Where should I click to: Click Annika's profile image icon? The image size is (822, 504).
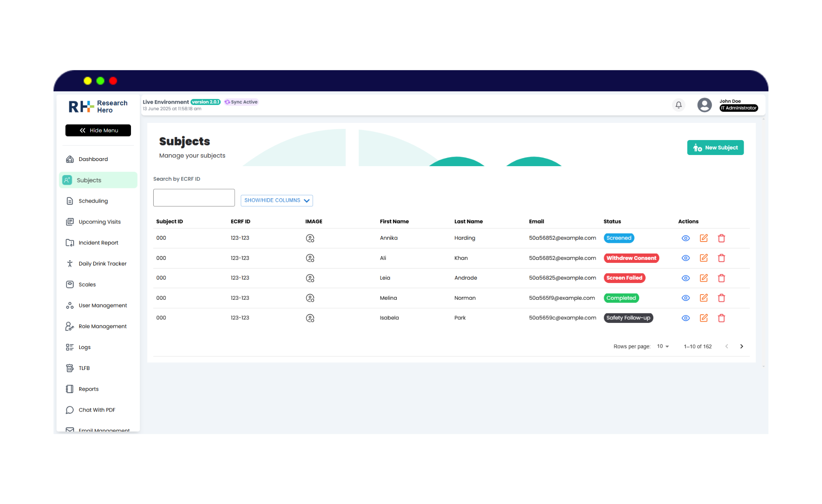(310, 239)
